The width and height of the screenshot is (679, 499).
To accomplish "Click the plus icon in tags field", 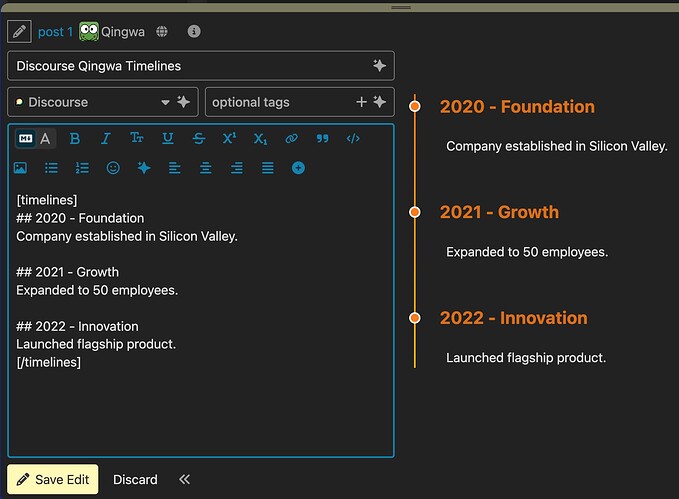I will click(x=362, y=102).
